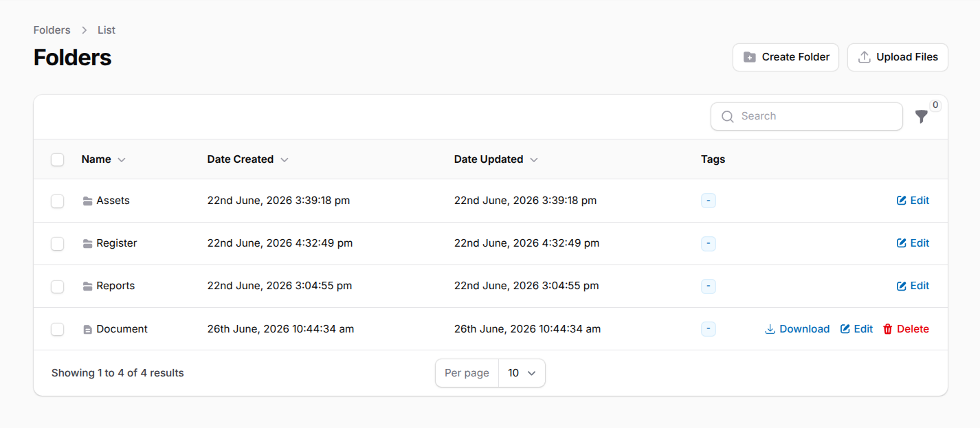Click the pencil icon in Reports row
Screen dimensions: 980x428
pyautogui.click(x=902, y=286)
